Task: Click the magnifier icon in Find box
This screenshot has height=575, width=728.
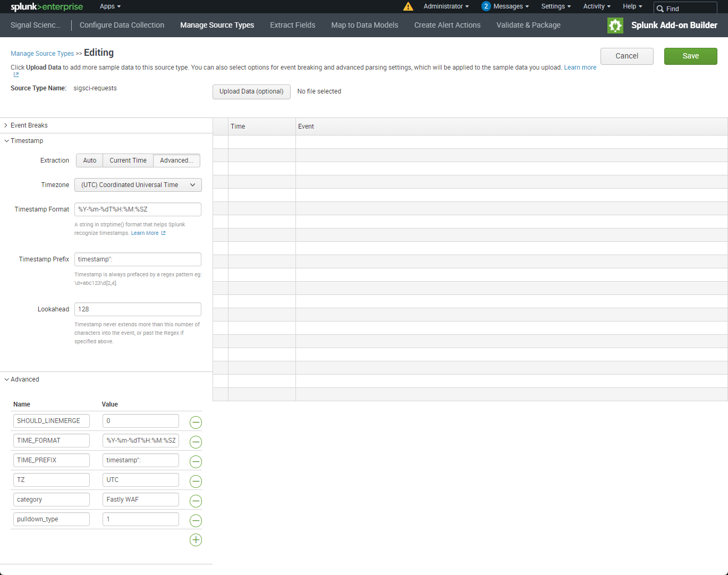Action: 661,9
